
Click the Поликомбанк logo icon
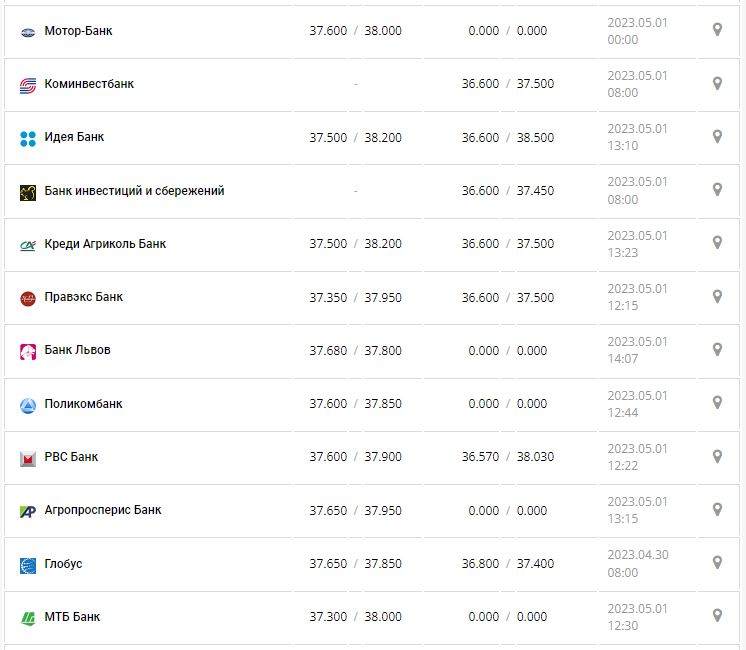coord(28,405)
